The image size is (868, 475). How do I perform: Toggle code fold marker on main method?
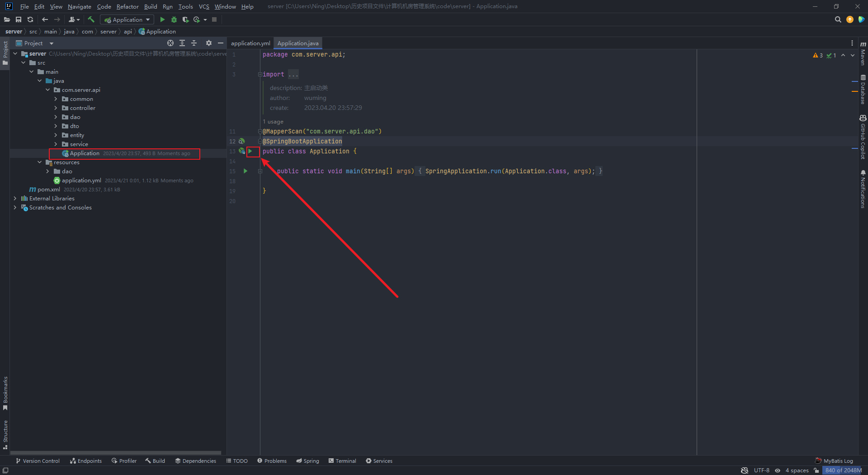pyautogui.click(x=260, y=171)
